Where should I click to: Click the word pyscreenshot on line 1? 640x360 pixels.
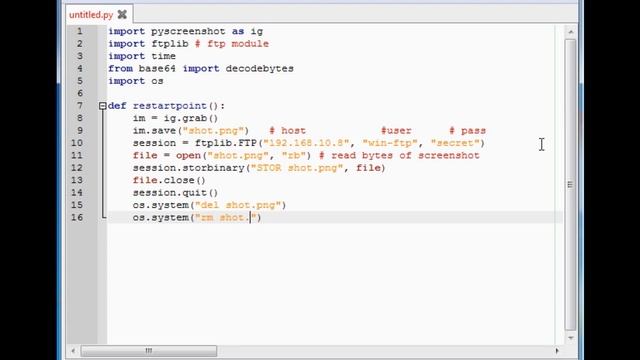188,32
